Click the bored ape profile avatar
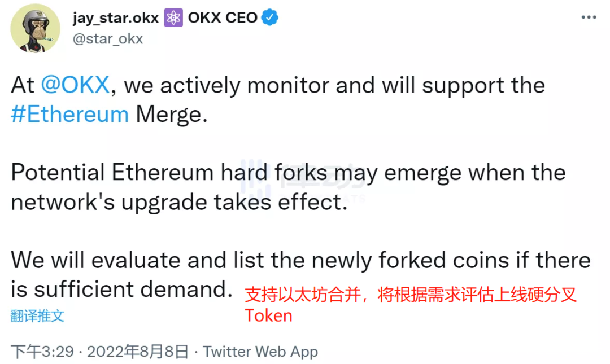This screenshot has width=610, height=364. click(36, 28)
